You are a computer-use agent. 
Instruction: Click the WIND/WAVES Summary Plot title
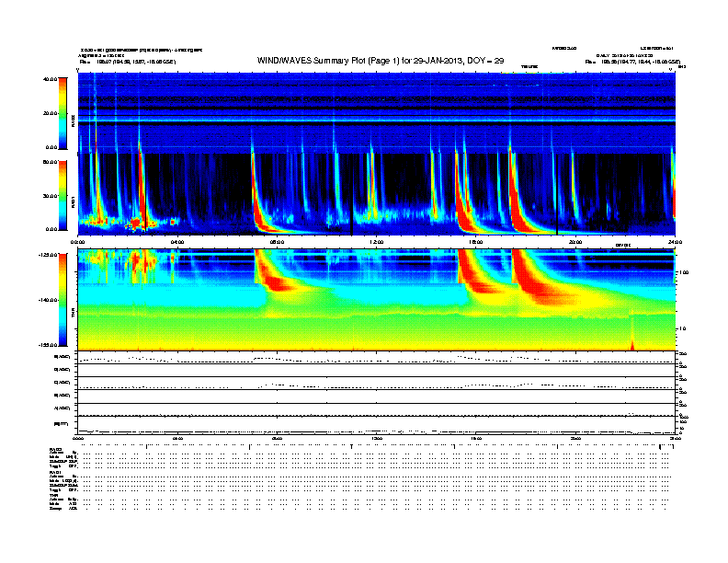pos(381,61)
